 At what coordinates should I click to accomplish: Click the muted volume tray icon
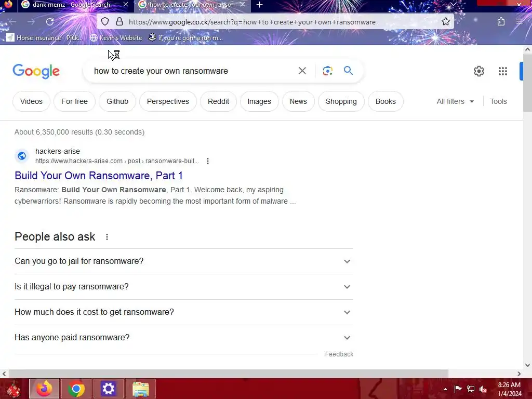(483, 389)
